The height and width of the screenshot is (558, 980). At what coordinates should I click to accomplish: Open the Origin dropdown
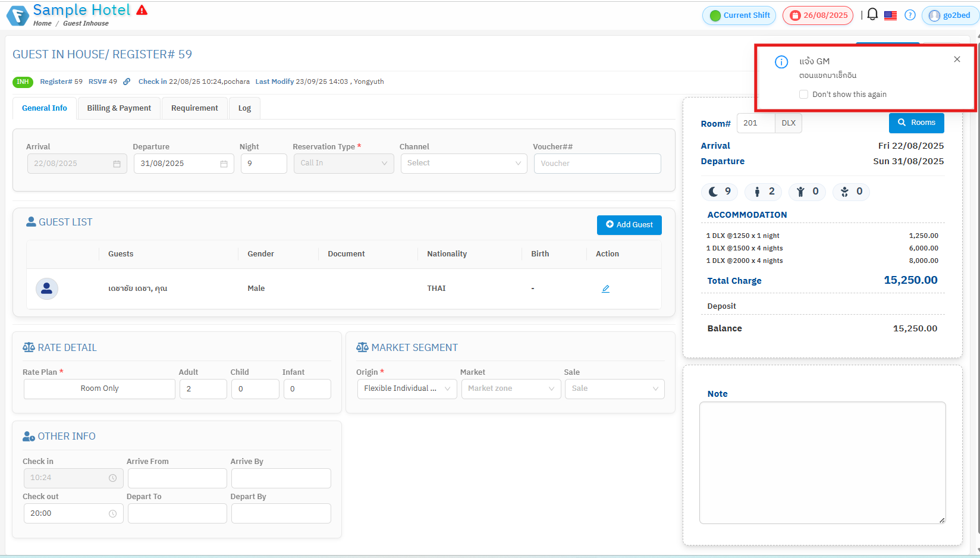coord(407,389)
